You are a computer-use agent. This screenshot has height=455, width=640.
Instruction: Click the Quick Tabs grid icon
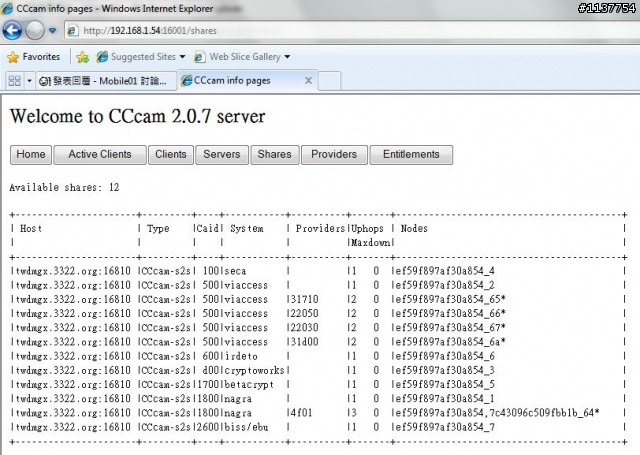[15, 81]
